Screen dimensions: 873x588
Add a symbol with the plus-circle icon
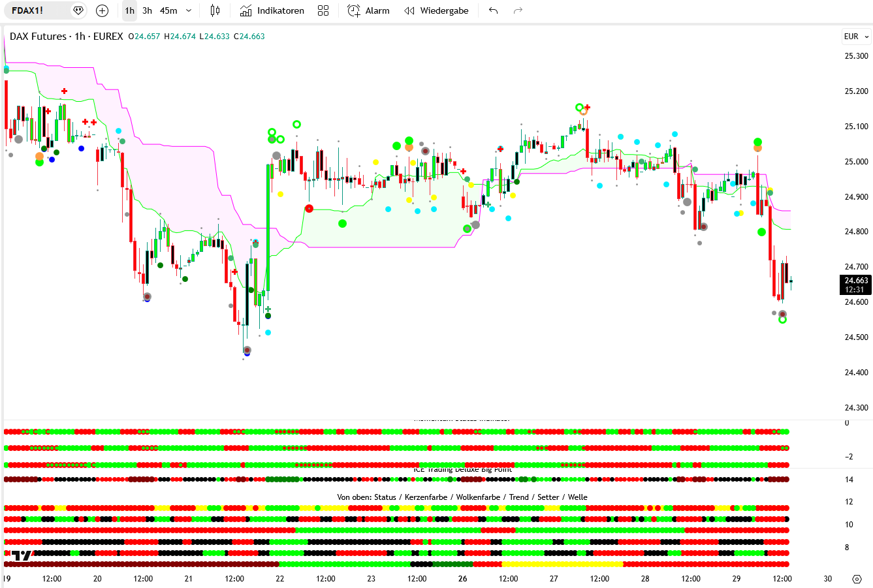point(102,10)
